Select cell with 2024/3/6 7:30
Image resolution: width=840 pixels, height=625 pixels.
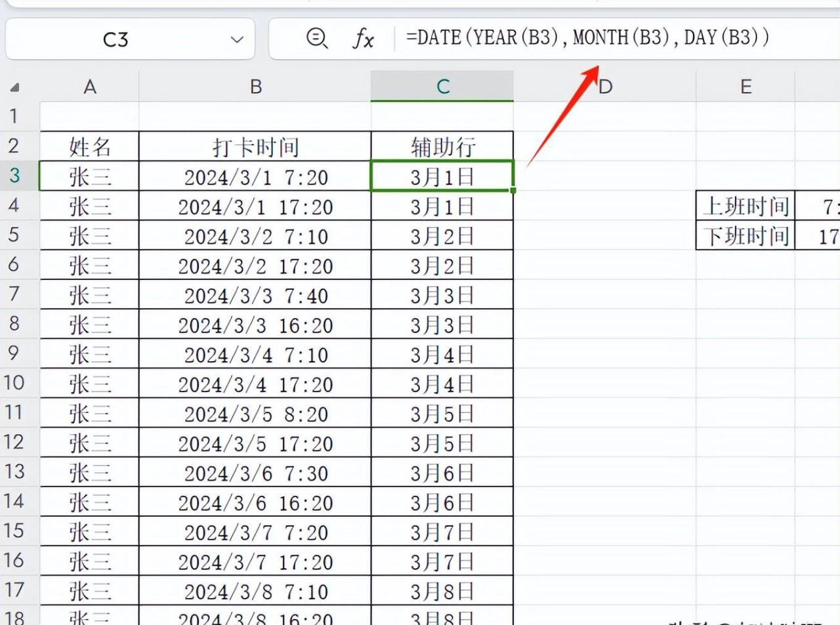255,472
